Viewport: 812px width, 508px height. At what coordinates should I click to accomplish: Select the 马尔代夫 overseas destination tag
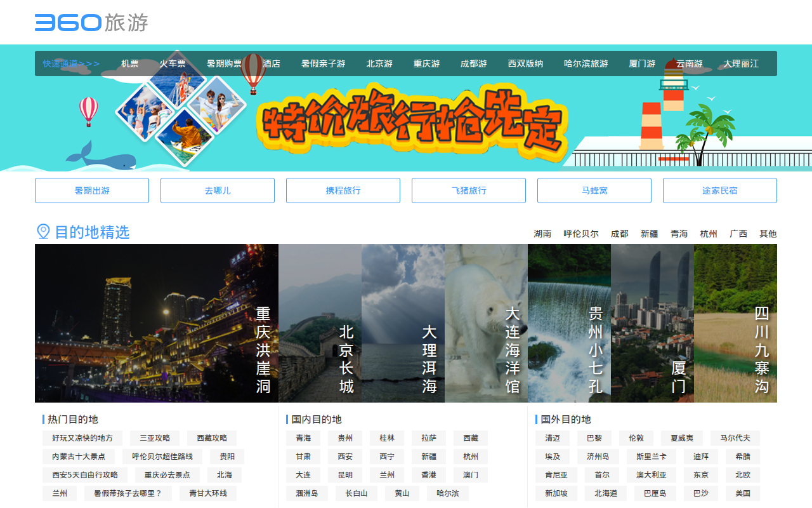coord(735,438)
